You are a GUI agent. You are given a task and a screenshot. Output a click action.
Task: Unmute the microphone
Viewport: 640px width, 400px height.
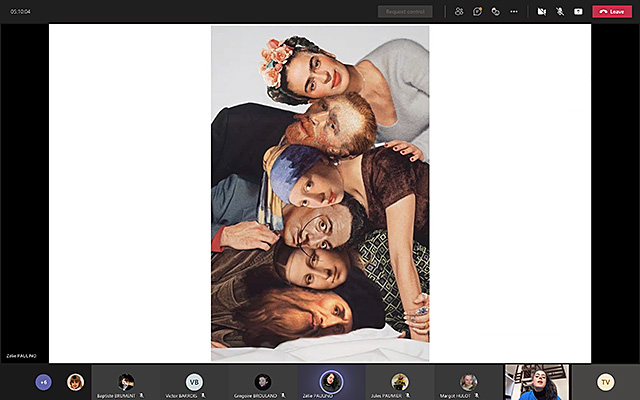point(560,11)
